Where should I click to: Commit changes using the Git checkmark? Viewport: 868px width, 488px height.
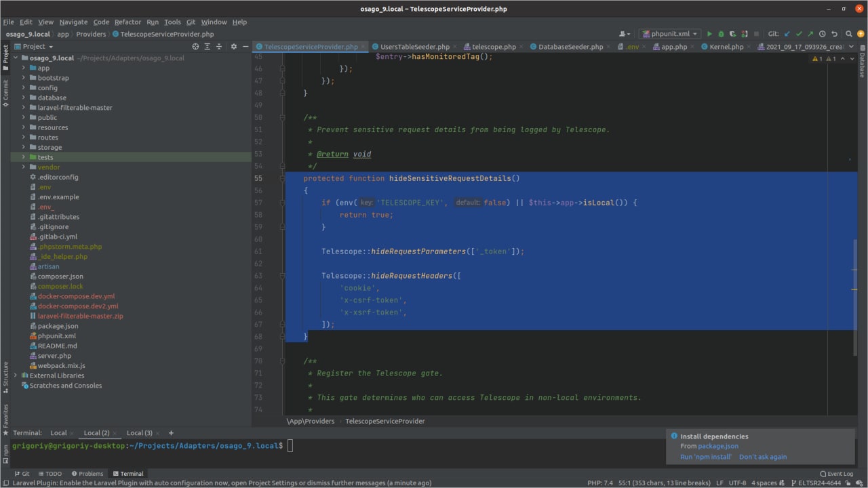coord(799,33)
